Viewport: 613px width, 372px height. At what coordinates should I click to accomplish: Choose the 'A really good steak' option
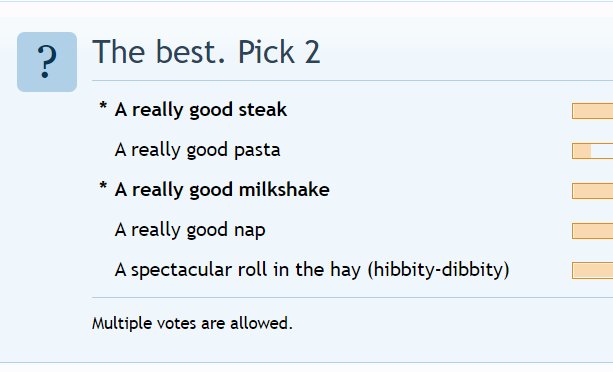(201, 110)
